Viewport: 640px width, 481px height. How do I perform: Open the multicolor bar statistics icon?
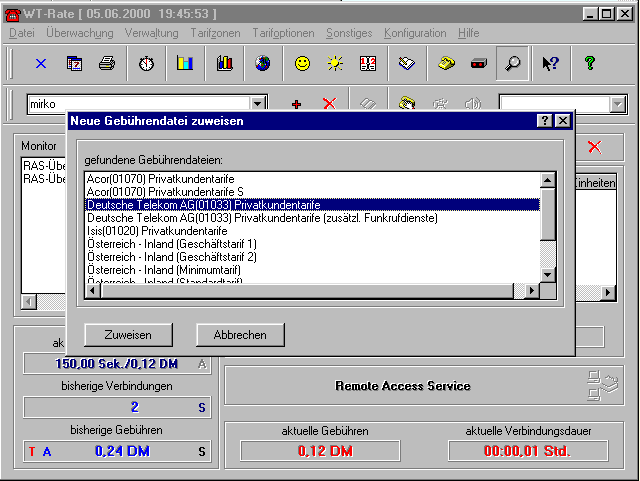tap(224, 63)
